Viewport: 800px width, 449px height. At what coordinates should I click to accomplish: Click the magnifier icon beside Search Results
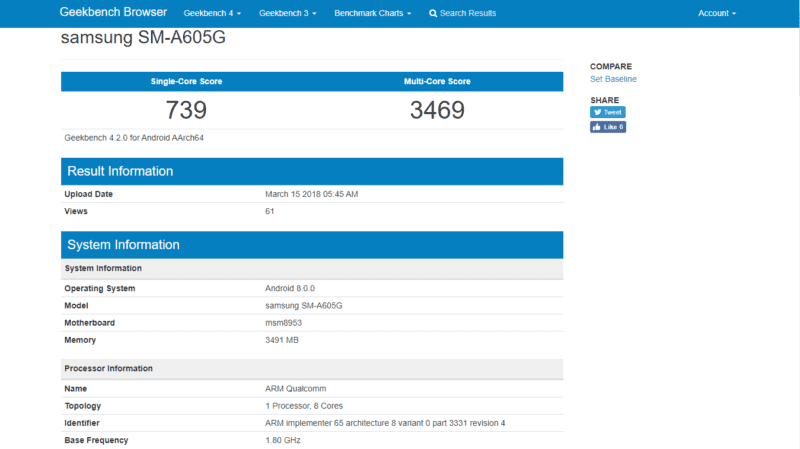click(433, 14)
